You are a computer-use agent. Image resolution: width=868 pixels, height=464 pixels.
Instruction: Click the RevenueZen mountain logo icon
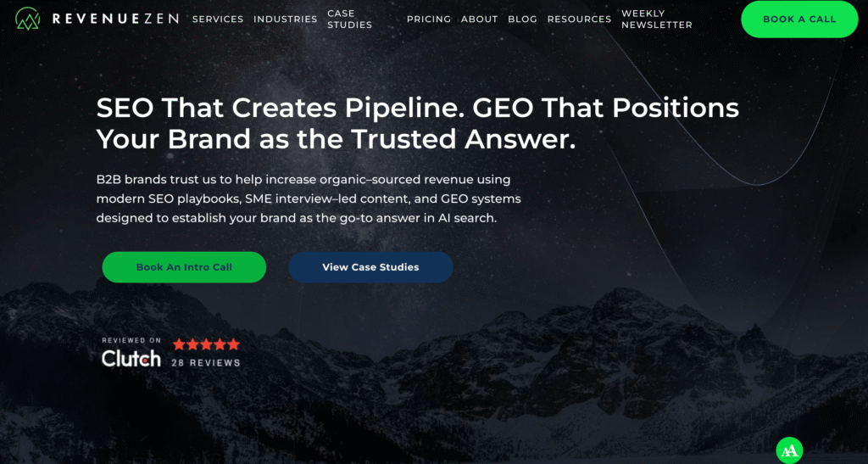click(x=28, y=19)
